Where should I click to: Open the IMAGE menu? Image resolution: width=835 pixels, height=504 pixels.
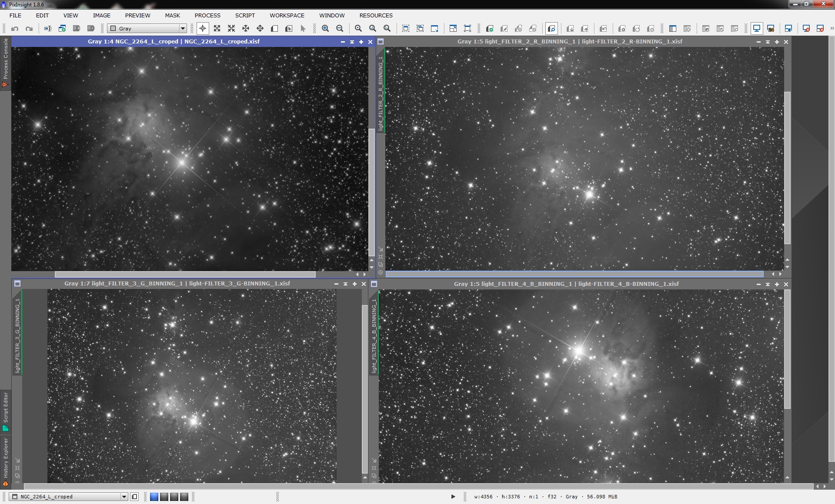[101, 15]
